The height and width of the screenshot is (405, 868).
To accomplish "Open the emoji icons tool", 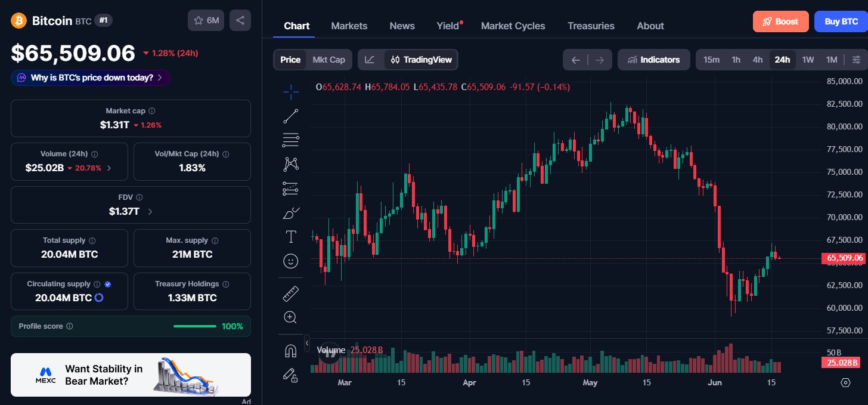I will coord(291,261).
